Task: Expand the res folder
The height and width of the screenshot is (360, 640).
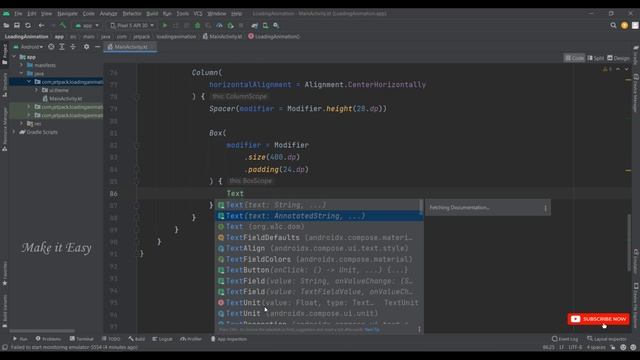Action: point(22,123)
